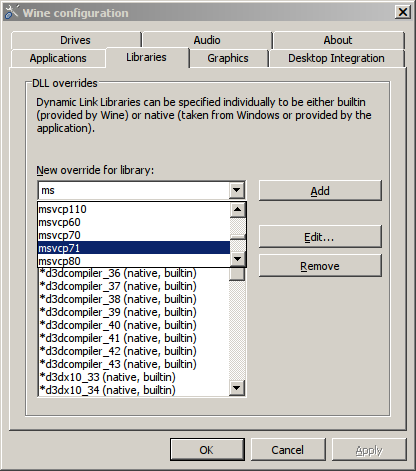416x471 pixels.
Task: Click the dropdown list scroll down arrow
Action: (x=238, y=259)
